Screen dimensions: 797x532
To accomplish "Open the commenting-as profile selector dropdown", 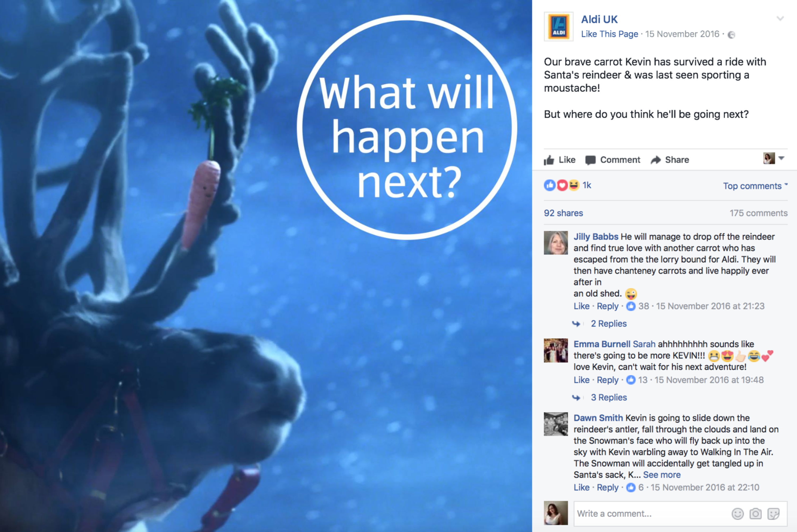I will 774,158.
